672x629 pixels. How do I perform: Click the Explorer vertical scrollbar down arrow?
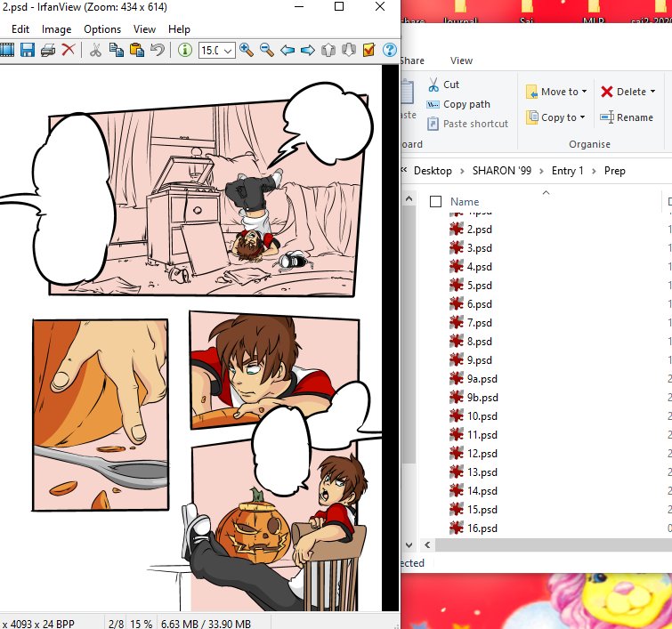click(x=409, y=545)
